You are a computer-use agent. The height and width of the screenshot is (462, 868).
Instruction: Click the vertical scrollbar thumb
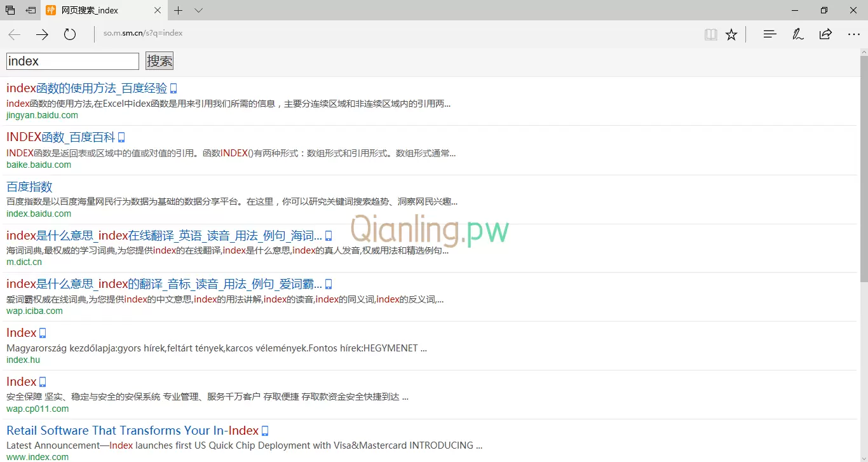pos(864,168)
